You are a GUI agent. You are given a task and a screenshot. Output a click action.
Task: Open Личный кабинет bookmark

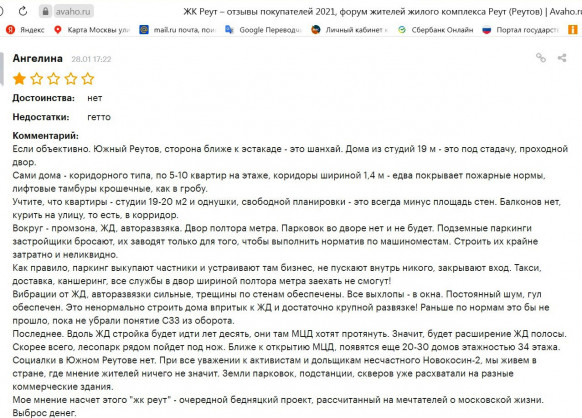[349, 30]
